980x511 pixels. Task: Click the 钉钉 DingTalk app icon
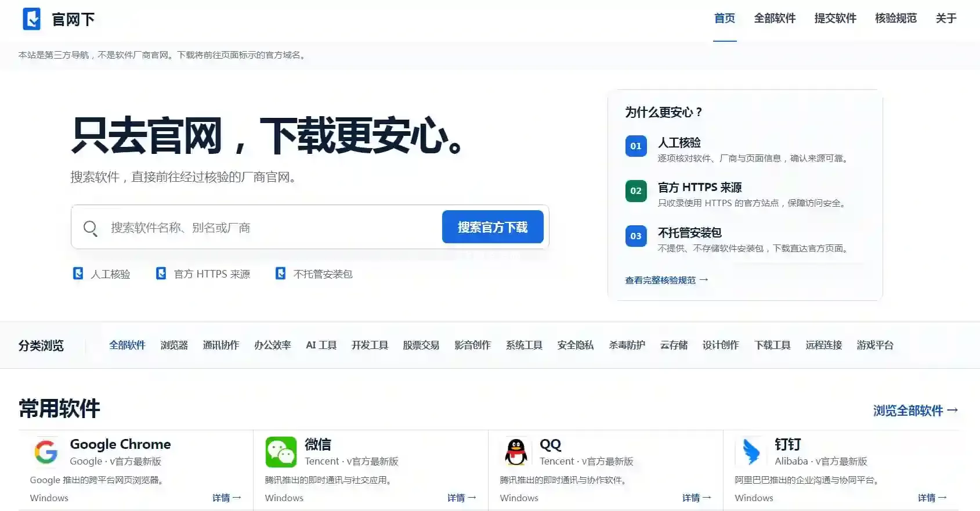(x=751, y=452)
